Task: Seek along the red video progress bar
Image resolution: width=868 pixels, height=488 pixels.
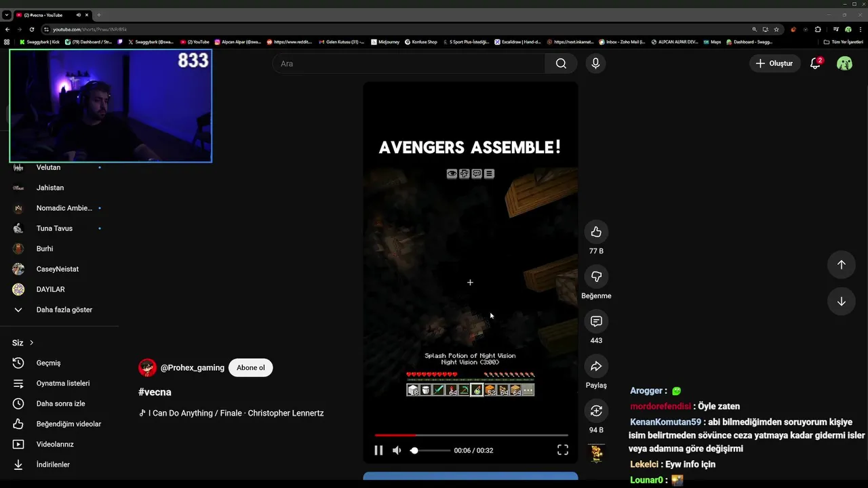Action: (x=471, y=435)
